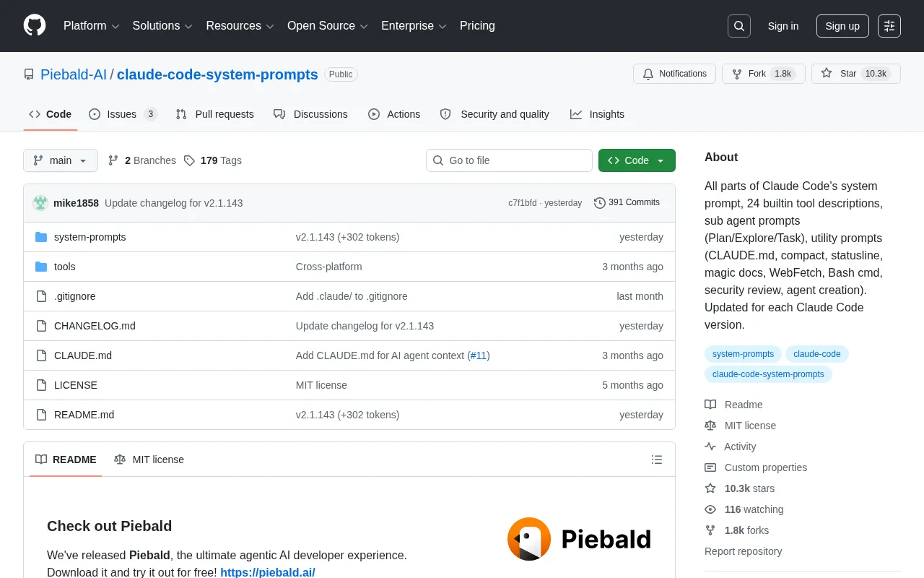The image size is (924, 578).
Task: Open the green Code dropdown button
Action: coord(637,160)
